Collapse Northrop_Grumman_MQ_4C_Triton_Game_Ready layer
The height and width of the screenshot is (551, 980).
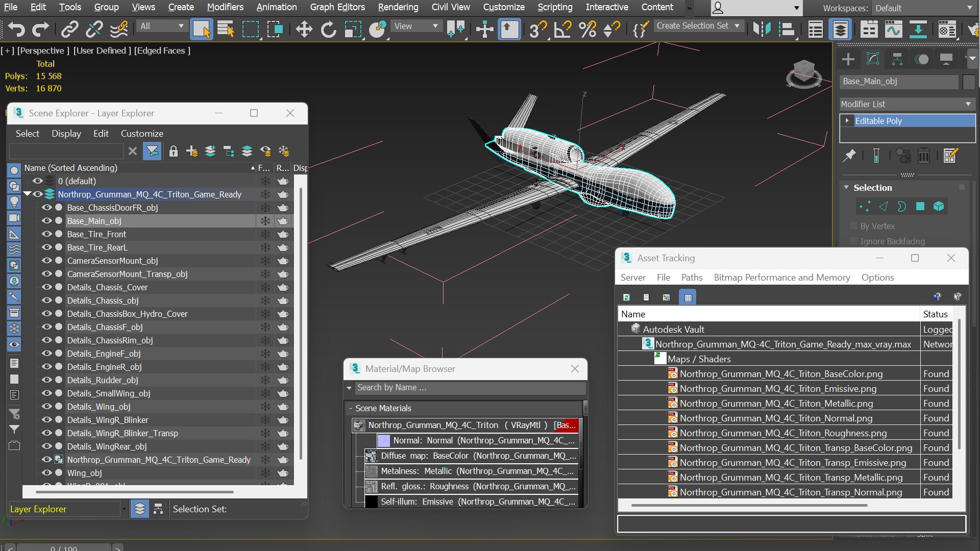click(x=27, y=194)
